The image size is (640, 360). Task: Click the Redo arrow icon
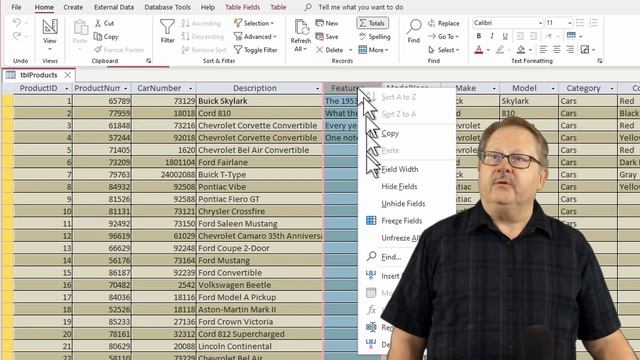tap(16, 36)
